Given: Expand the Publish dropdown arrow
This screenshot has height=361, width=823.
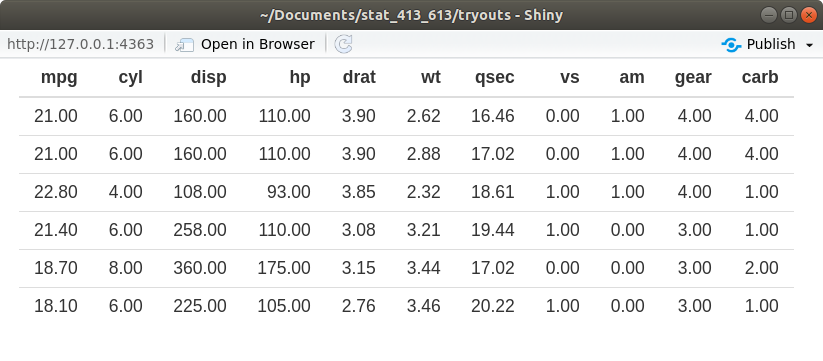Looking at the screenshot, I should pyautogui.click(x=809, y=45).
